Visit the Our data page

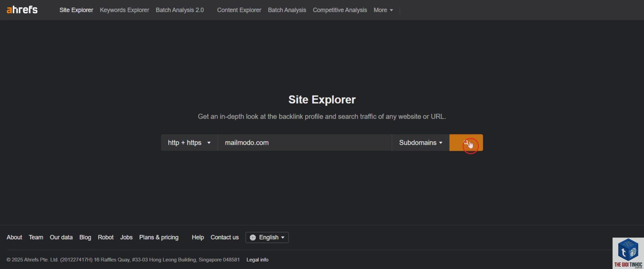61,237
